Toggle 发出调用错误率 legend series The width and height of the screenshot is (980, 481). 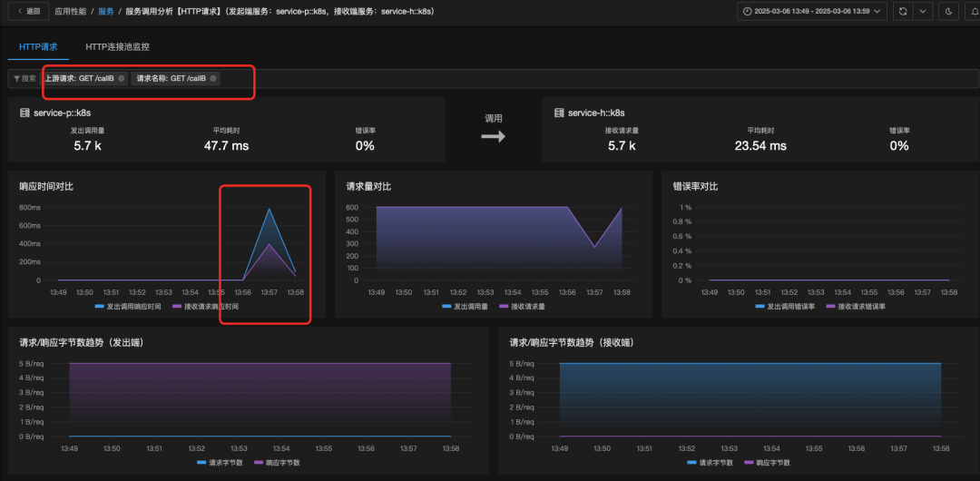[786, 307]
